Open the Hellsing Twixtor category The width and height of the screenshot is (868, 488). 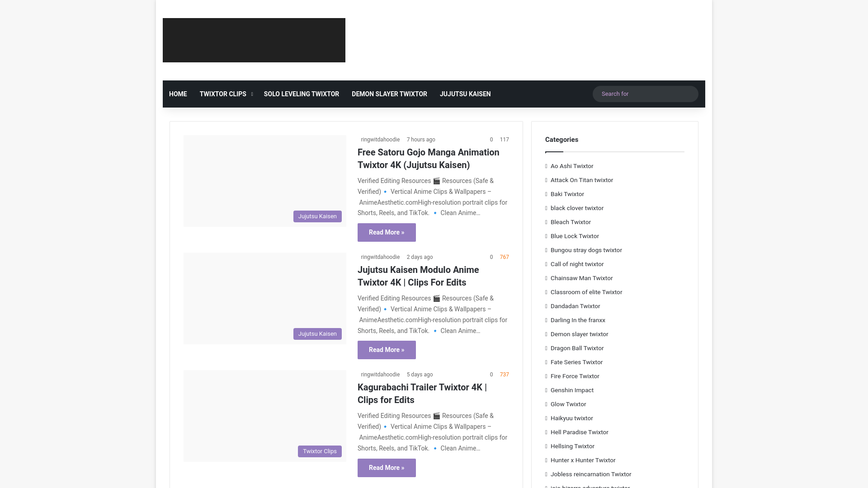pyautogui.click(x=572, y=446)
